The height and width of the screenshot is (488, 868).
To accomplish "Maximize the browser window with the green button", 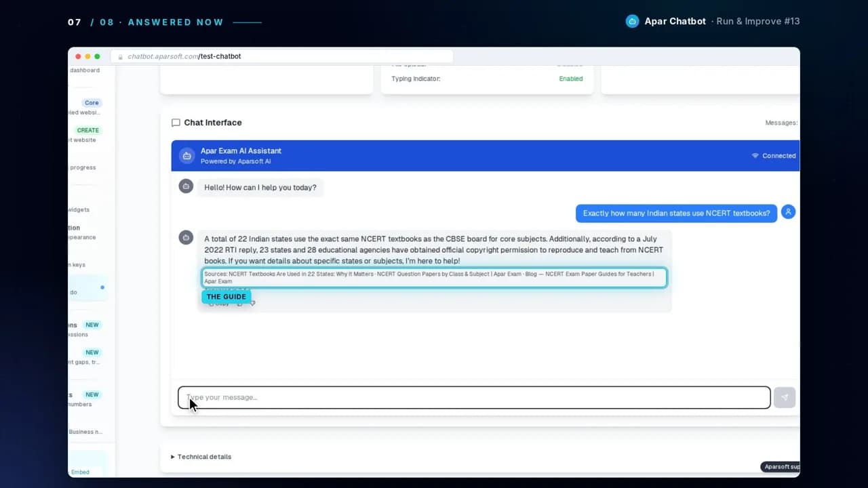I will [x=97, y=56].
